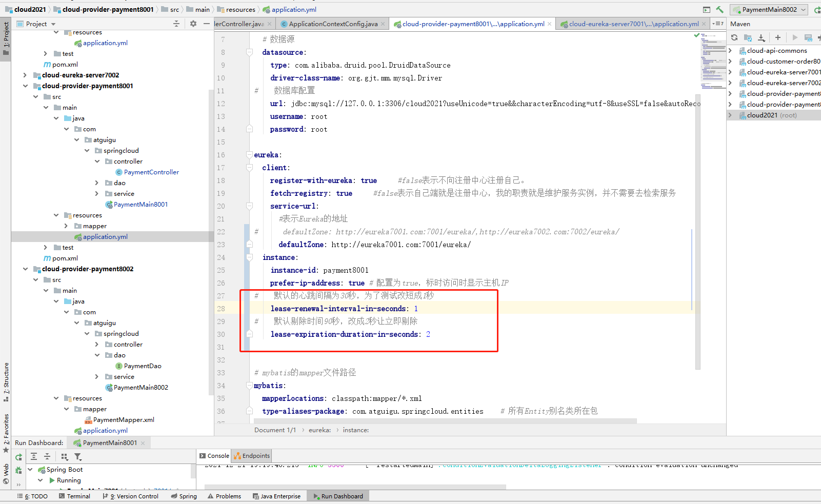Click debug icon in Run Dashboard sidebar
This screenshot has width=821, height=504.
(x=18, y=470)
